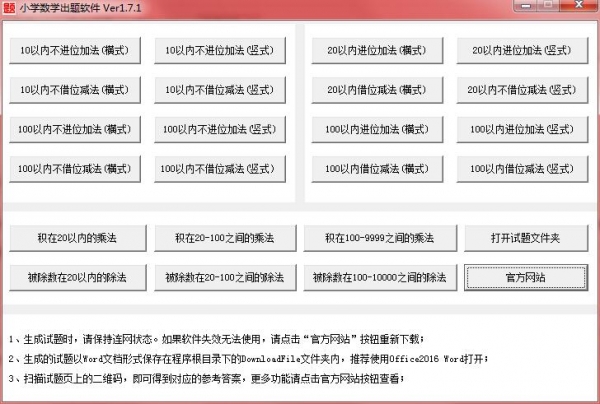Click 100以内借位减法 (竖式)

click(x=522, y=169)
